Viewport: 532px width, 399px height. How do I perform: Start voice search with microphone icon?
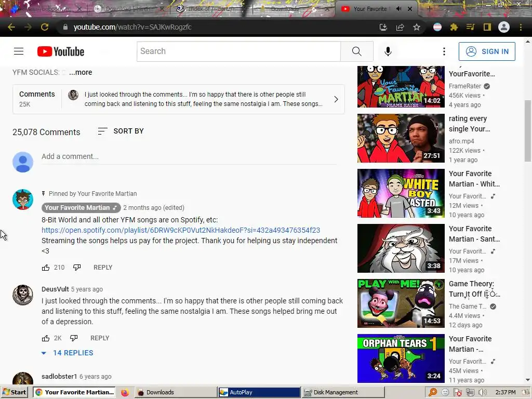(x=388, y=51)
